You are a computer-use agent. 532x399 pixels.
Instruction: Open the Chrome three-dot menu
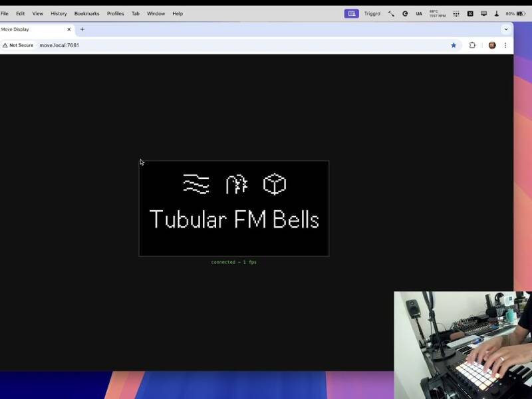[505, 45]
